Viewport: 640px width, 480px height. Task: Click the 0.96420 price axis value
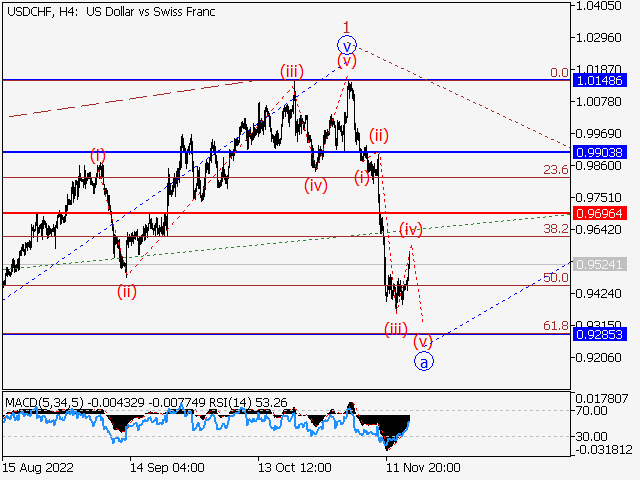point(598,229)
